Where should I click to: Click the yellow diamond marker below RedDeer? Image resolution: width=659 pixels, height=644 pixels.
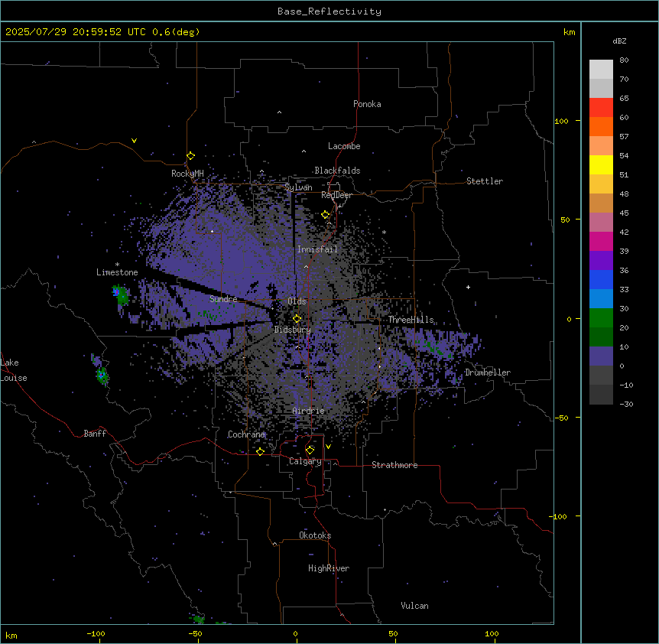326,215
